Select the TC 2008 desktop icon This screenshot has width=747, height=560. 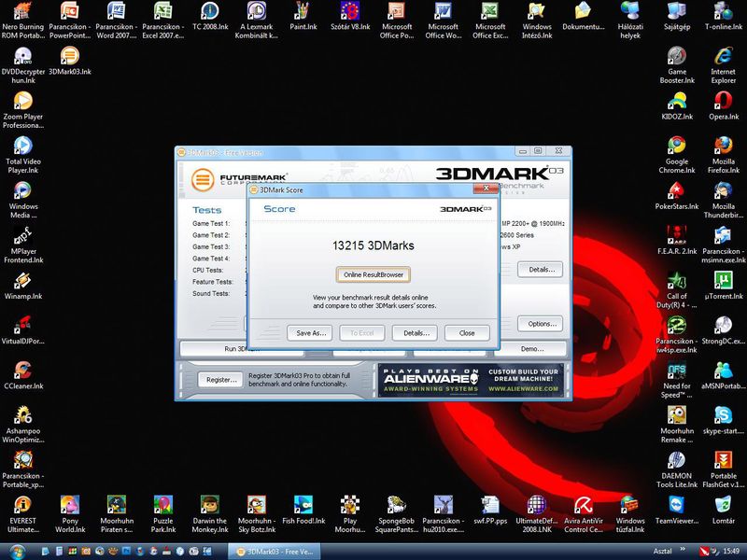pos(209,16)
